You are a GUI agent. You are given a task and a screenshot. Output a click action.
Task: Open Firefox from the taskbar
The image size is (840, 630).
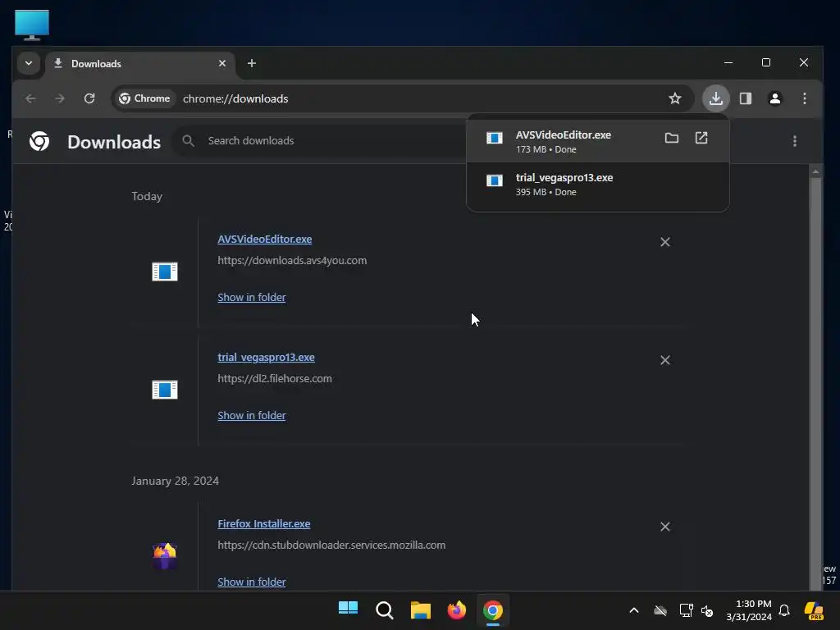click(456, 609)
